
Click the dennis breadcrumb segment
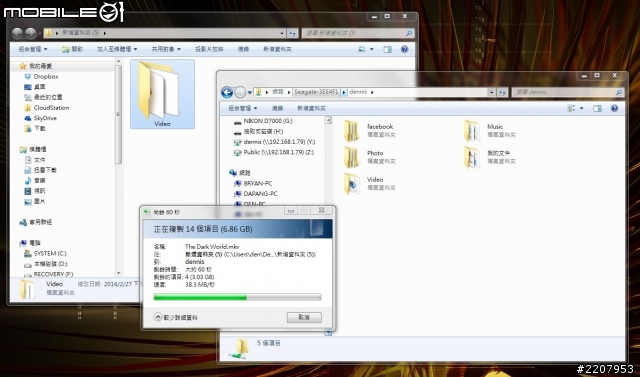(358, 92)
